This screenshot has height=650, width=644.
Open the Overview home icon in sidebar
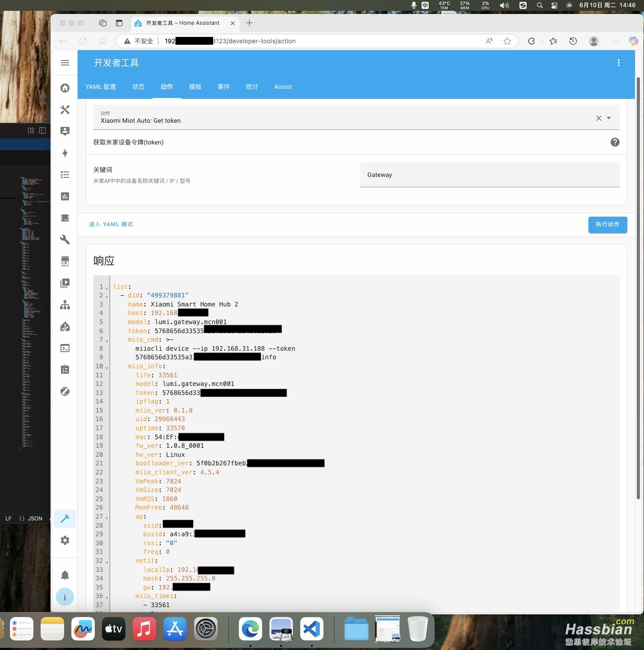click(65, 88)
